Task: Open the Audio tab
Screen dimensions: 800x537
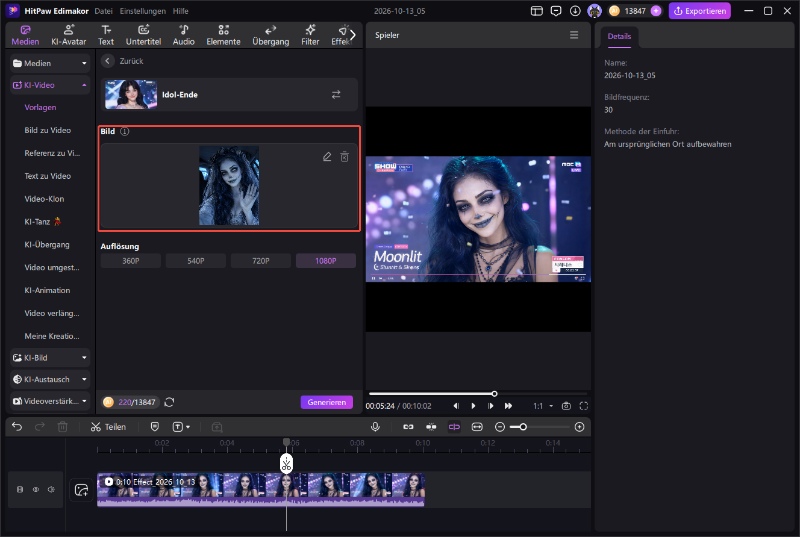Action: coord(183,35)
